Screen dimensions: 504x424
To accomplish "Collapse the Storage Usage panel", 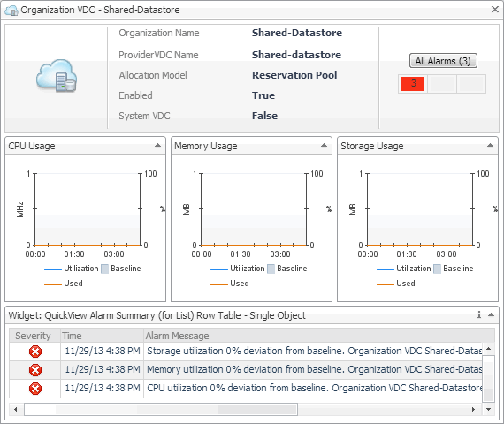I will coord(490,146).
